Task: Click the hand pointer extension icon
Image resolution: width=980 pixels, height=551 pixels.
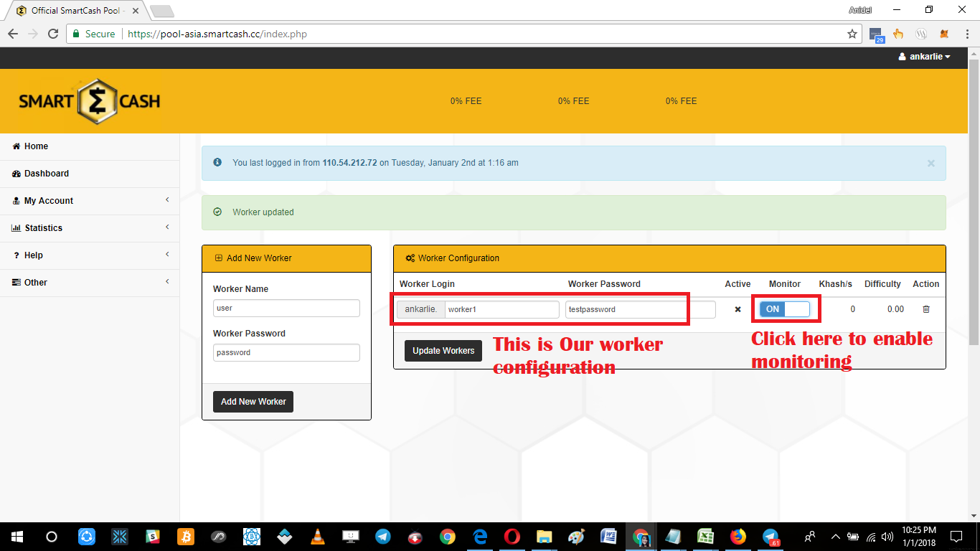Action: coord(898,34)
